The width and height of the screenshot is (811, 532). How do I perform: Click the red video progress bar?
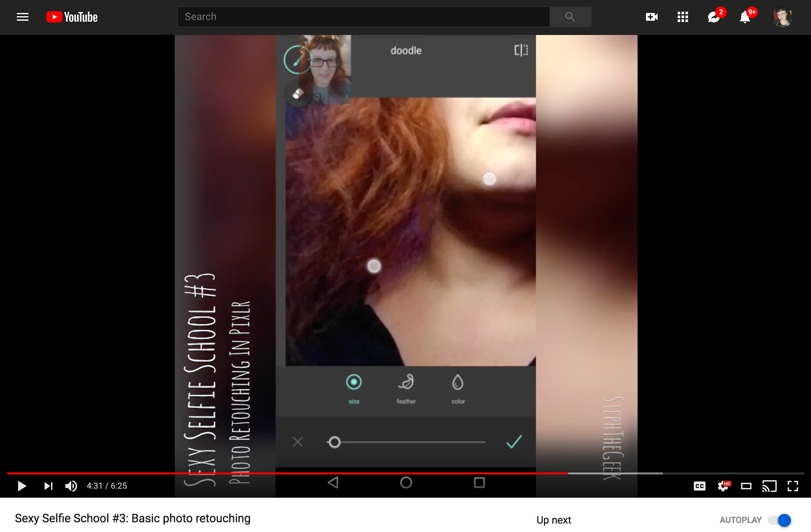tap(287, 473)
